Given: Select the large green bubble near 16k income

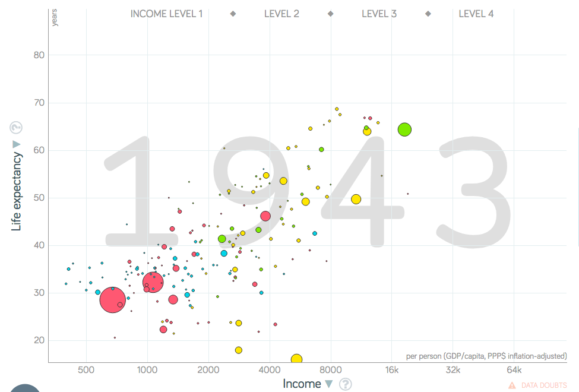Looking at the screenshot, I should pos(404,129).
